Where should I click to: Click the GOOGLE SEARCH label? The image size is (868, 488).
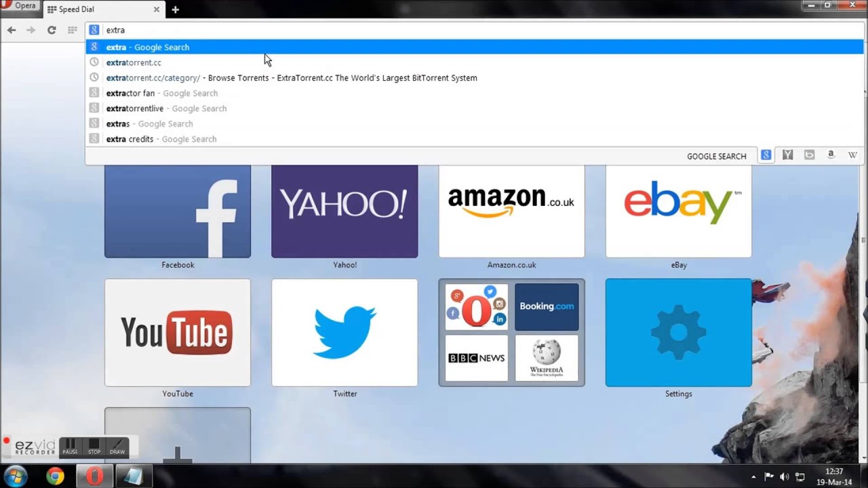pos(716,156)
